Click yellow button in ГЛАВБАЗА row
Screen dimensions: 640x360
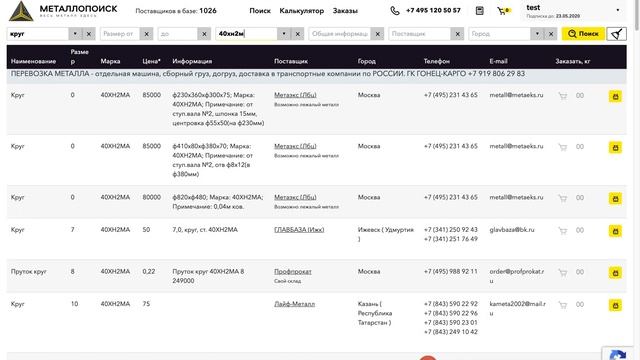click(616, 231)
